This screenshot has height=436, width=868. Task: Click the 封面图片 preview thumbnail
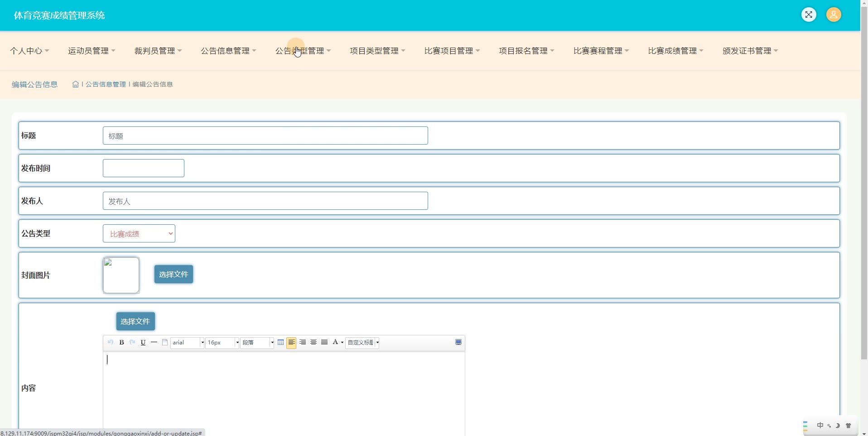coord(121,275)
